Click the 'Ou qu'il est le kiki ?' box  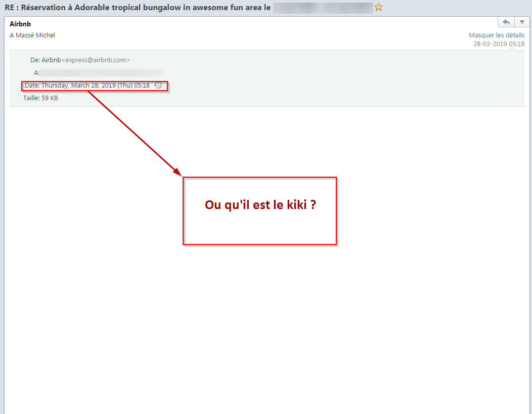(x=259, y=211)
